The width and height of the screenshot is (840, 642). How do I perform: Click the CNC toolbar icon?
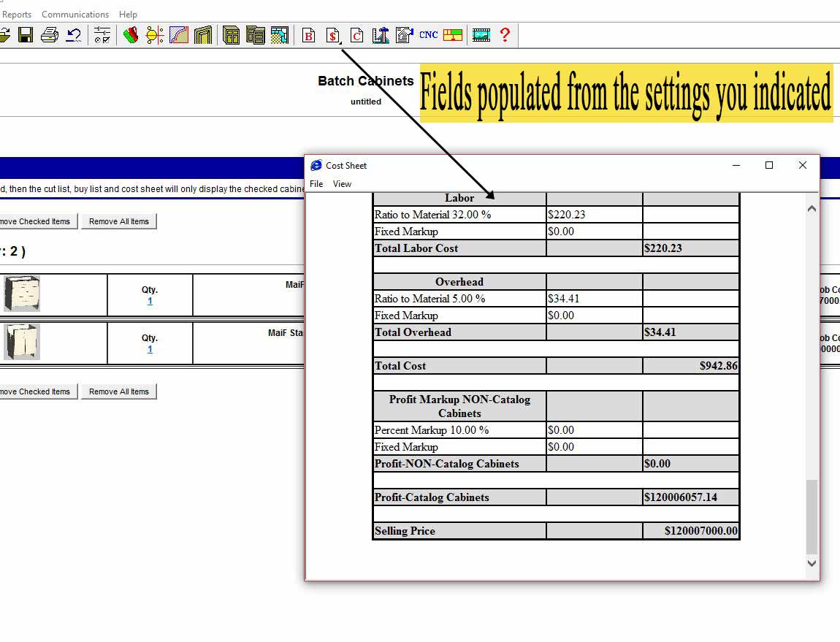[x=429, y=34]
